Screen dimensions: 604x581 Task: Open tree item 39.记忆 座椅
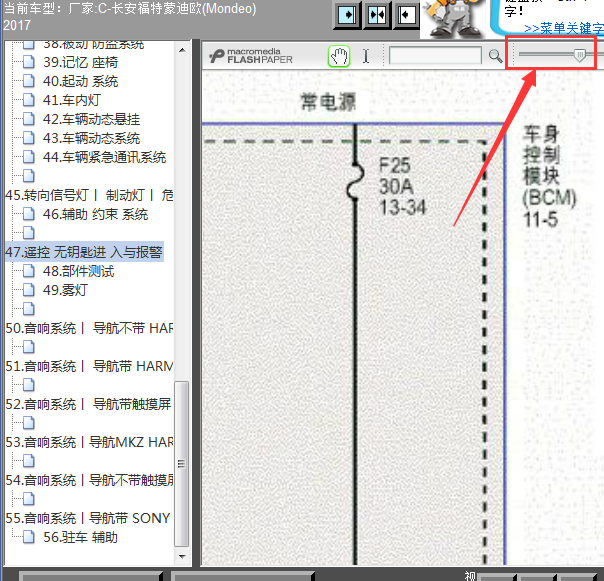pyautogui.click(x=80, y=62)
